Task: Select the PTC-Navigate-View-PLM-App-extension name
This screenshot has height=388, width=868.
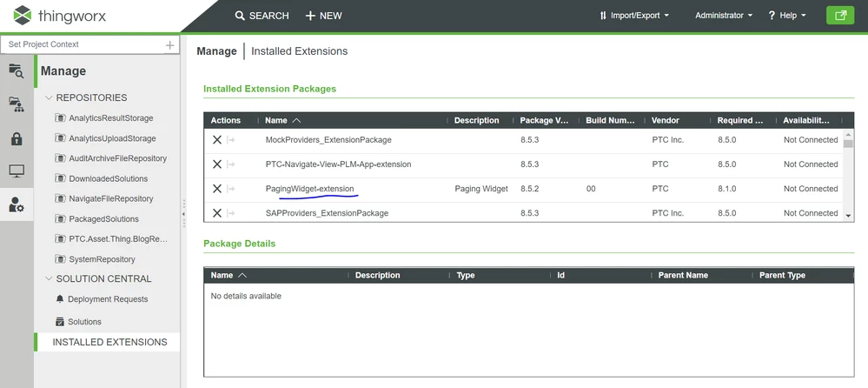Action: pos(338,164)
